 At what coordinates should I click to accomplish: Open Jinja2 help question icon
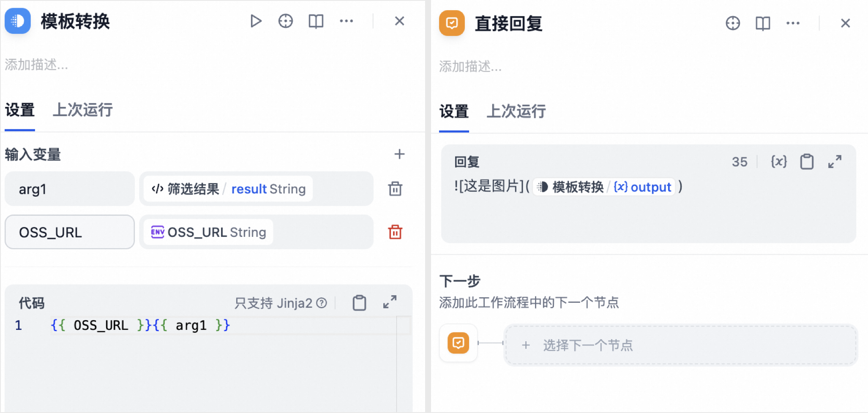(x=322, y=303)
